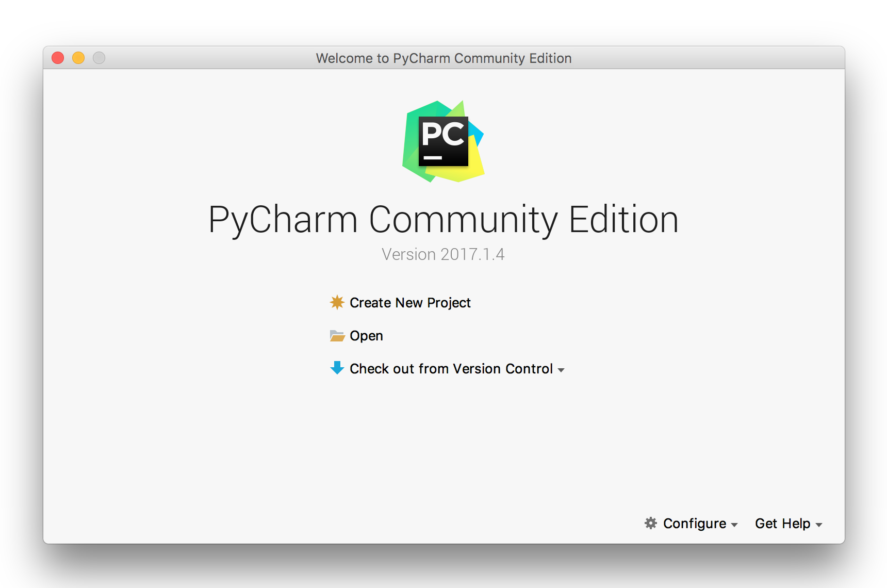887x588 pixels.
Task: Expand the Version Control dropdown arrow
Action: pos(561,370)
